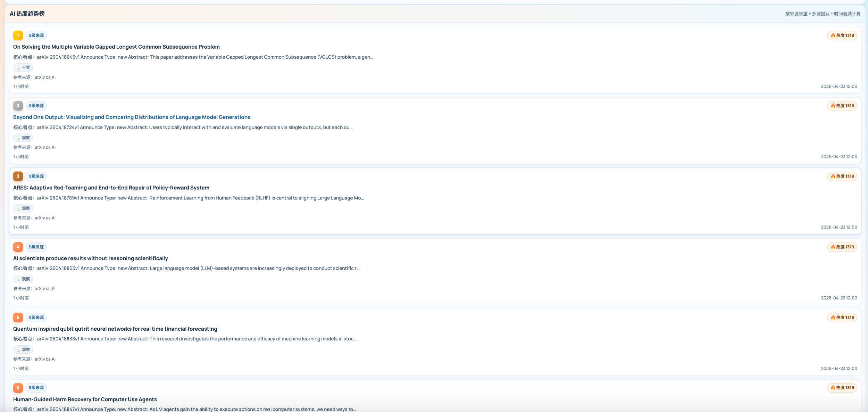This screenshot has height=412, width=868.
Task: Click '参考来源: arXiv cs.AI' on ARES card
Action: pyautogui.click(x=34, y=218)
